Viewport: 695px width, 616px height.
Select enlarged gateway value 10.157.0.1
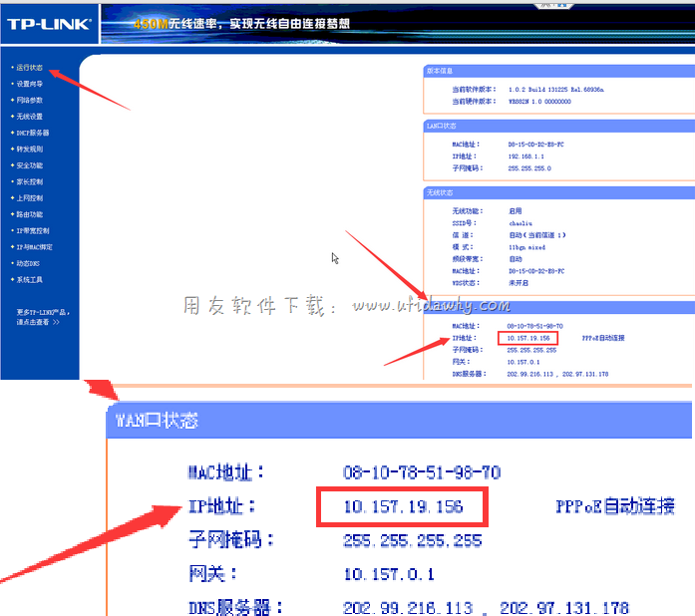389,575
